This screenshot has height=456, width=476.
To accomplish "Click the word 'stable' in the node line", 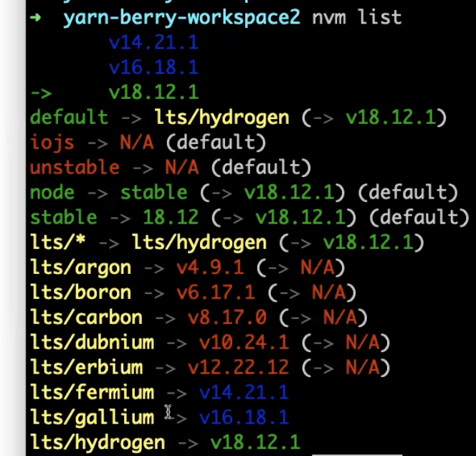I will (x=154, y=192).
